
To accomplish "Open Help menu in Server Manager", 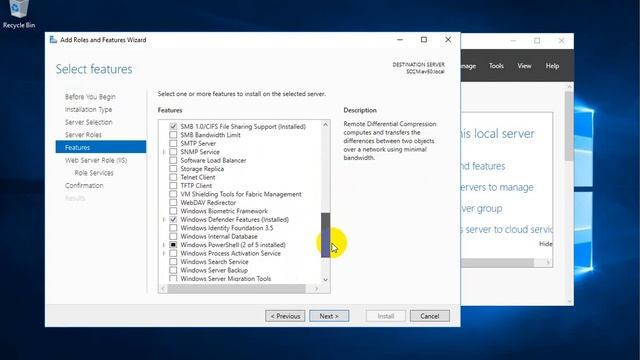I will (x=552, y=66).
